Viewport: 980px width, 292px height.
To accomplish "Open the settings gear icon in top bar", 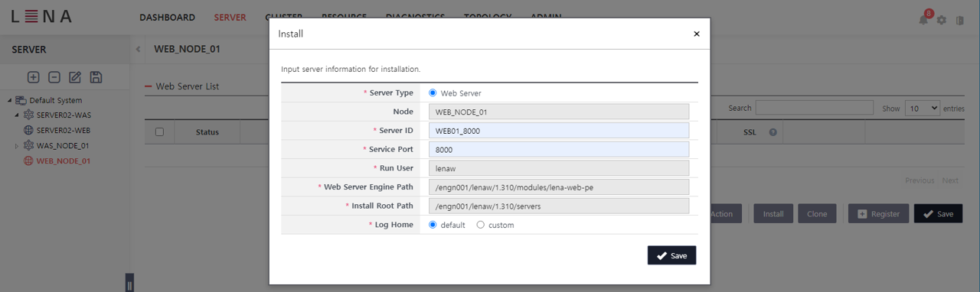I will (x=942, y=20).
